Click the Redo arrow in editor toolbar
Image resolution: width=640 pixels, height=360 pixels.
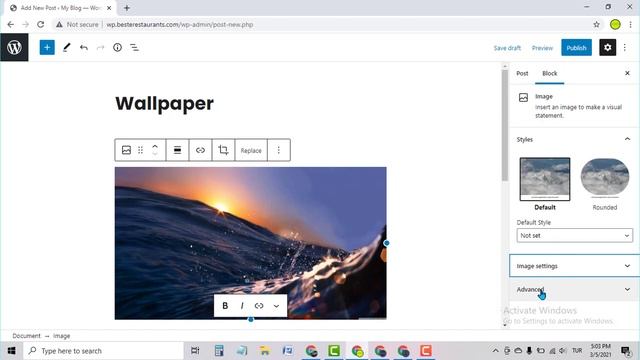pos(100,48)
